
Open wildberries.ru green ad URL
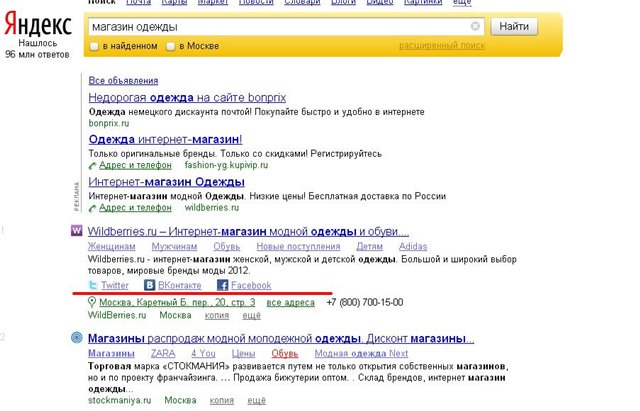pyautogui.click(x=212, y=207)
